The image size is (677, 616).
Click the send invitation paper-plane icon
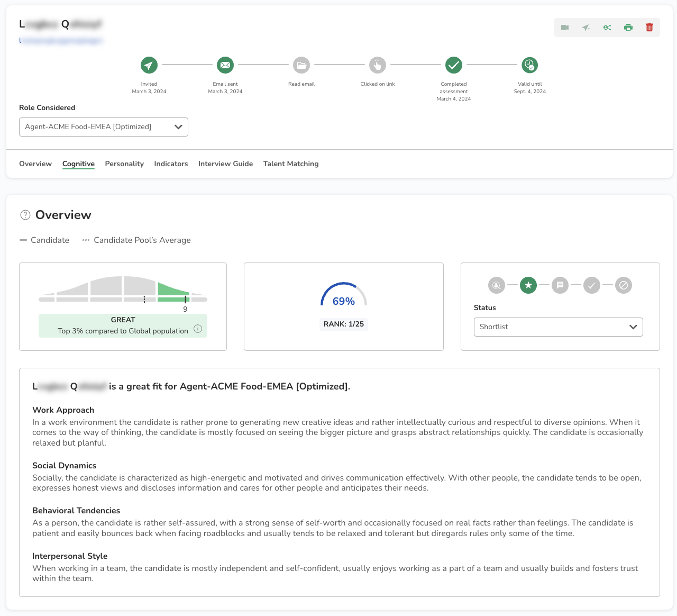586,28
